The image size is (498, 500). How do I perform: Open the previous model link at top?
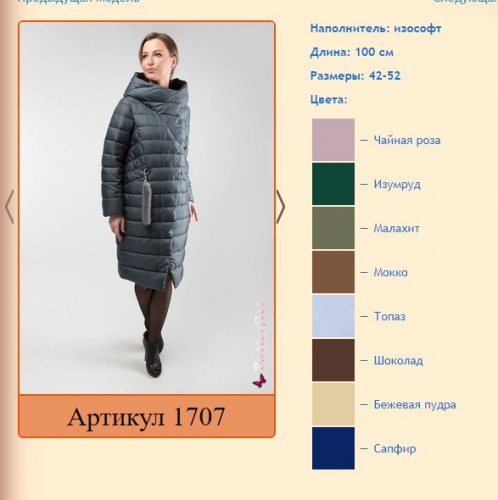click(79, 1)
